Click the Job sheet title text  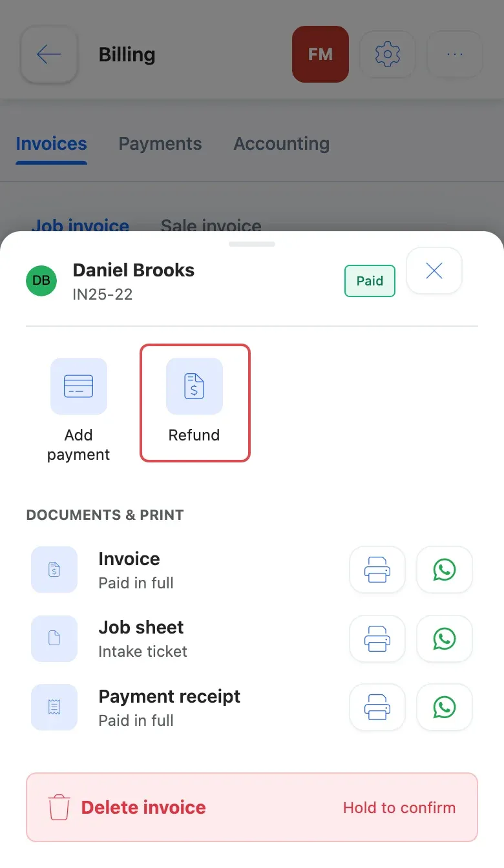[x=141, y=627]
